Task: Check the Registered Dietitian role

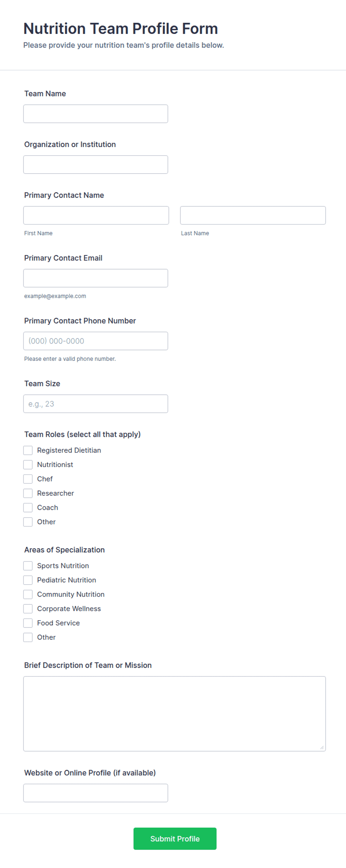Action: click(x=28, y=450)
